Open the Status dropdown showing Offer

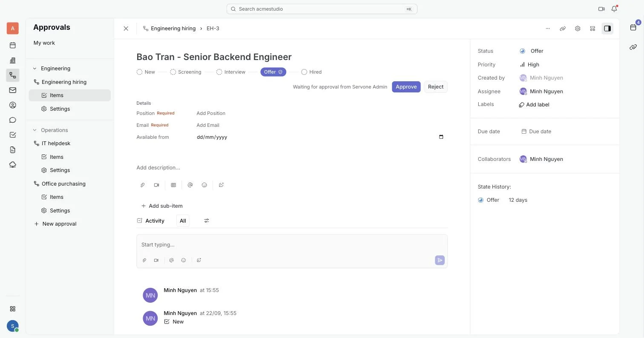coord(532,51)
